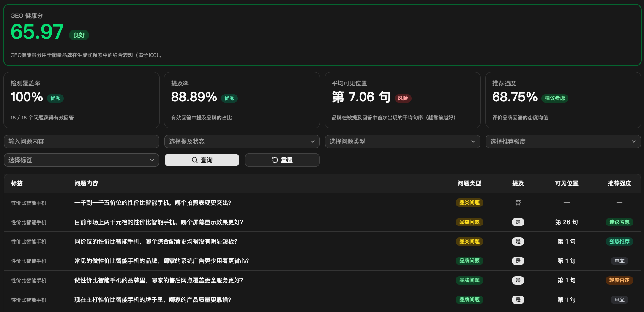Open the question about 综合配置更均衡没有明显短板
Screen dimensions: 644x312
(156, 241)
